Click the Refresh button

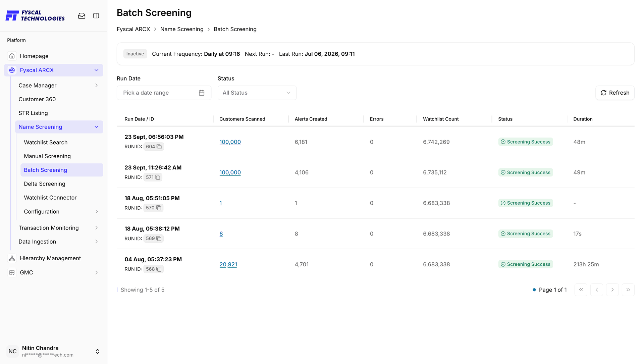615,93
